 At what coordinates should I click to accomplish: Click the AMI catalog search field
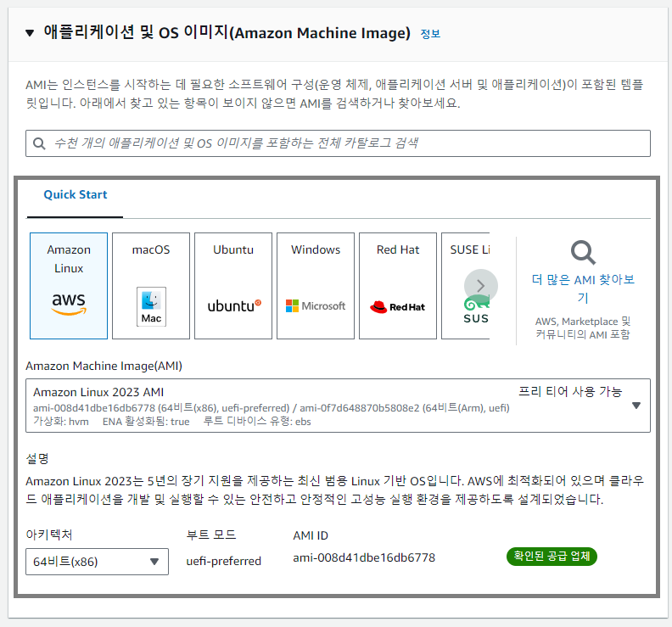(x=338, y=143)
